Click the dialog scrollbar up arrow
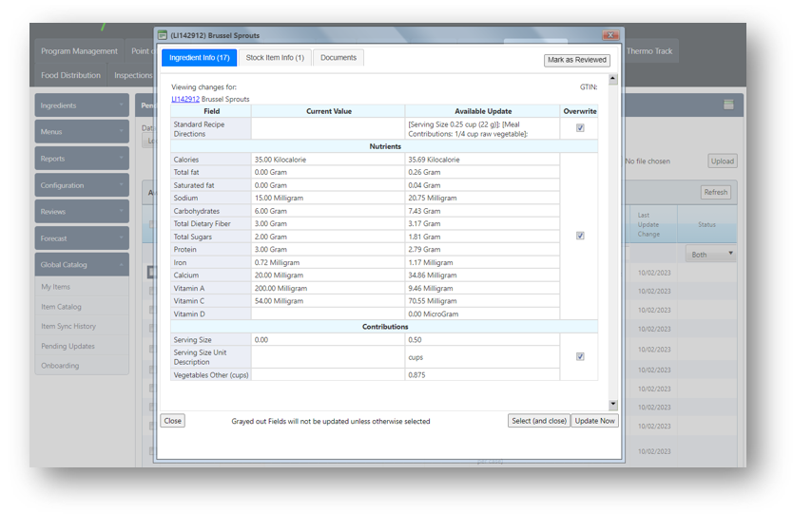The image size is (793, 532). coord(613,79)
